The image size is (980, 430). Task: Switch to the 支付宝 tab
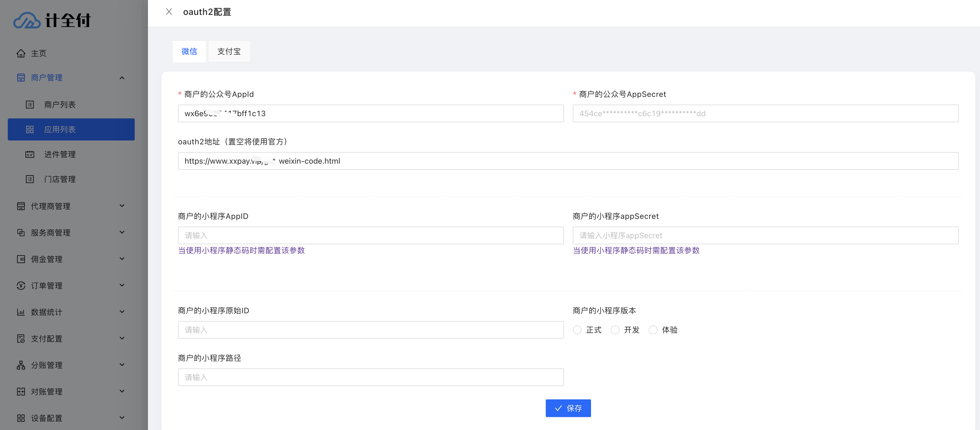[229, 51]
